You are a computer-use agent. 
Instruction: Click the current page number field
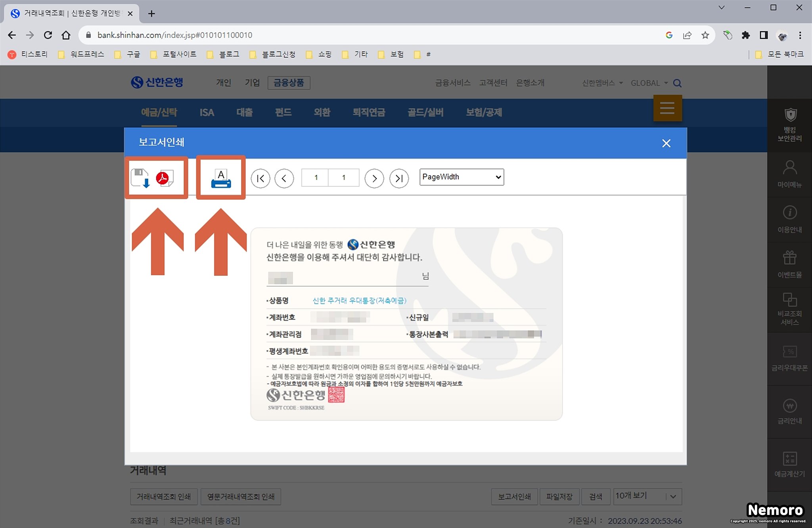tap(316, 178)
